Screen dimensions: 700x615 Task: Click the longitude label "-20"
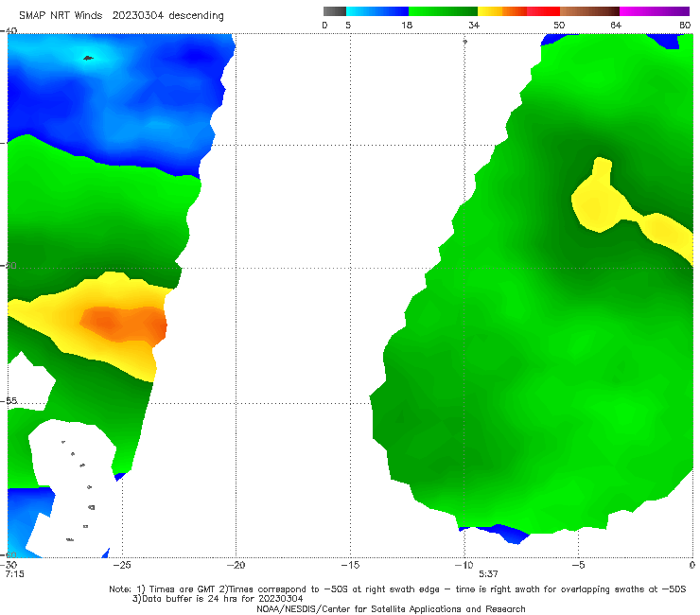click(236, 565)
